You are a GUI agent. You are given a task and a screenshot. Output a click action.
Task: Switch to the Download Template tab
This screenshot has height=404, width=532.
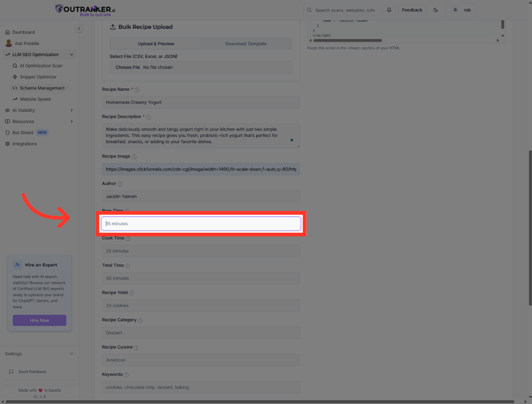(246, 44)
